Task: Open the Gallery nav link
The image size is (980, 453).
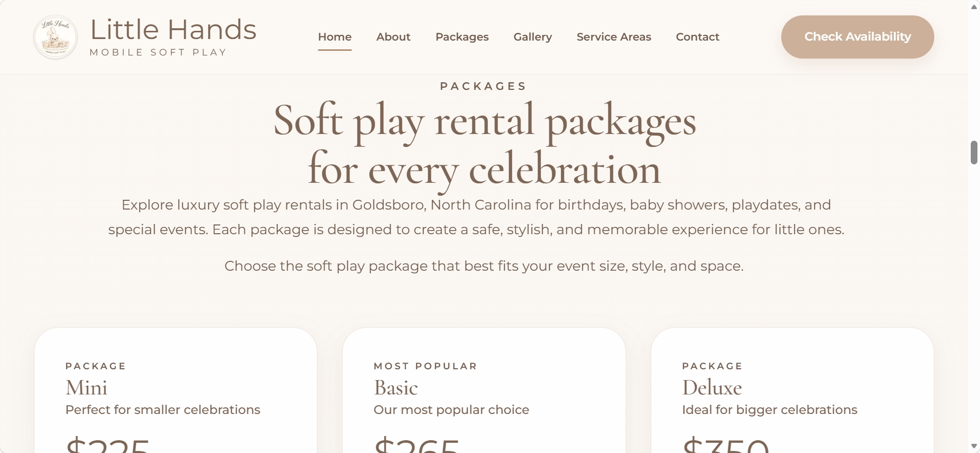Action: click(533, 37)
